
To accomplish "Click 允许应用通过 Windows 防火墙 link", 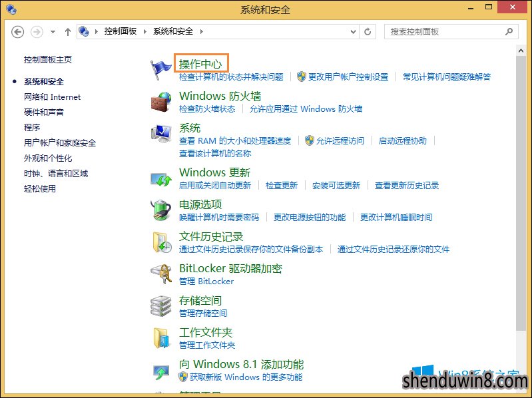I will [x=306, y=109].
